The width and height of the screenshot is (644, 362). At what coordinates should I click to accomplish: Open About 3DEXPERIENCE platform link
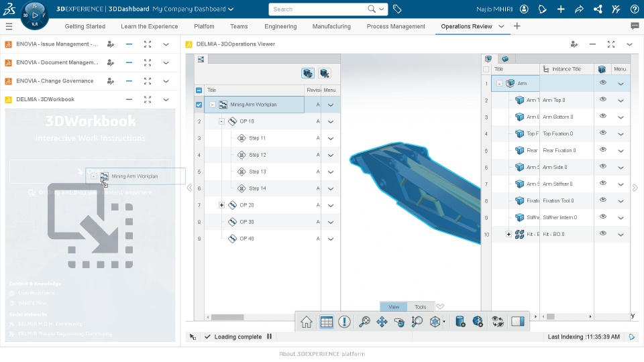click(322, 354)
